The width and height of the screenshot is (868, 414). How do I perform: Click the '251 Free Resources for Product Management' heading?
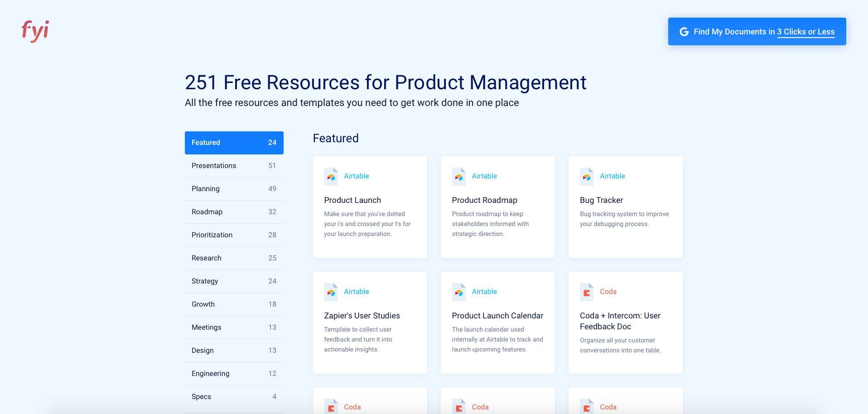coord(386,82)
